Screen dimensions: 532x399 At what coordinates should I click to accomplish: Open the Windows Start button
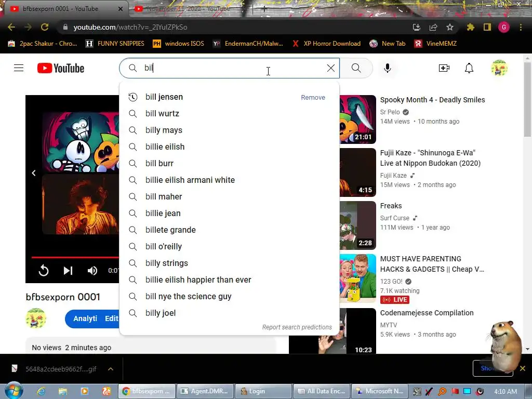click(14, 391)
